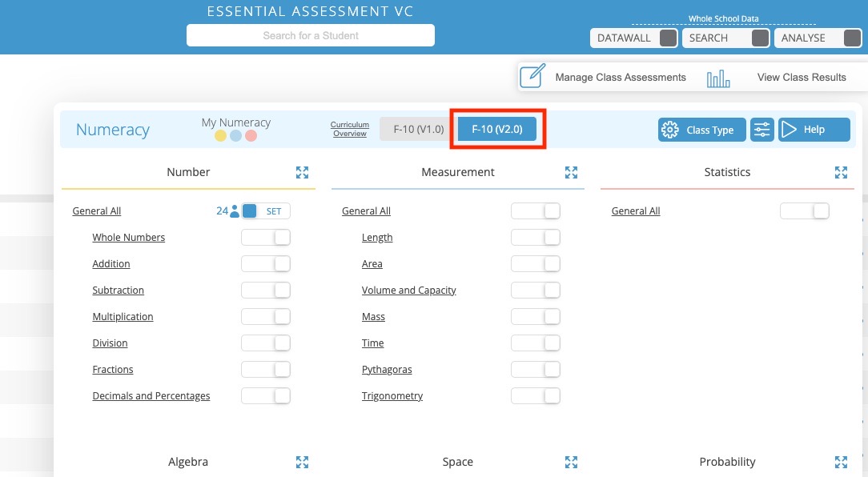868x477 pixels.
Task: Open the Curriculum Overview link
Action: [x=350, y=129]
